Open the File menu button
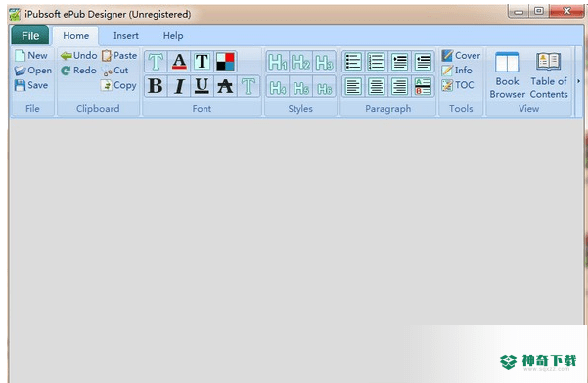The height and width of the screenshot is (383, 588). pyautogui.click(x=30, y=36)
